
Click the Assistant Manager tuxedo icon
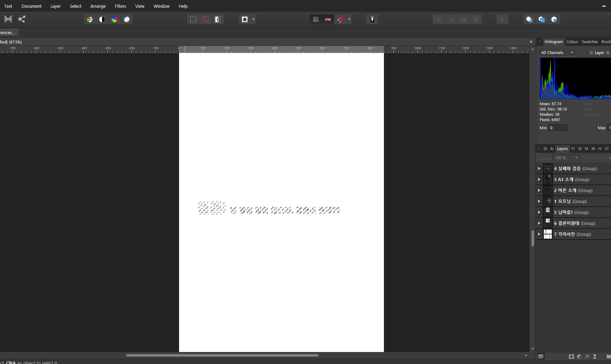pos(372,19)
